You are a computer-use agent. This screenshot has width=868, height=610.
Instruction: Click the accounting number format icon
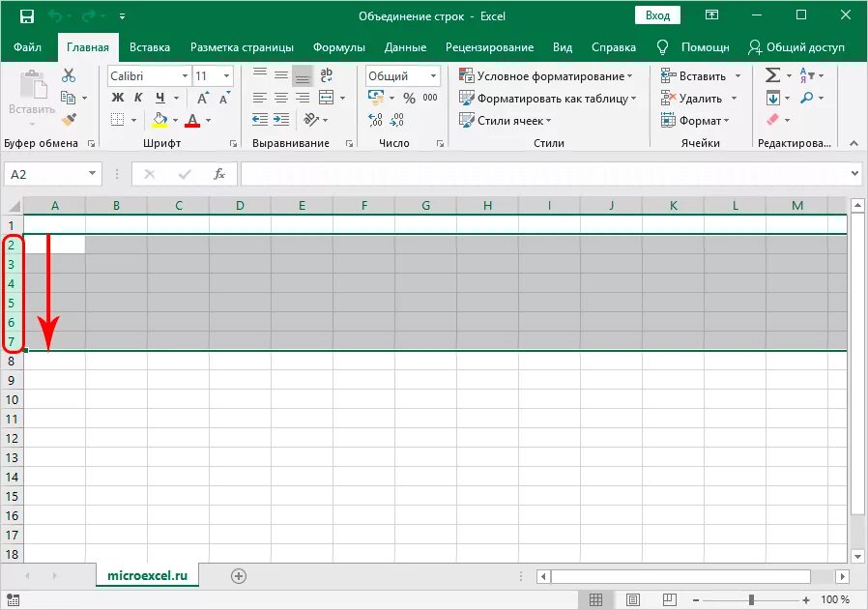click(x=376, y=98)
